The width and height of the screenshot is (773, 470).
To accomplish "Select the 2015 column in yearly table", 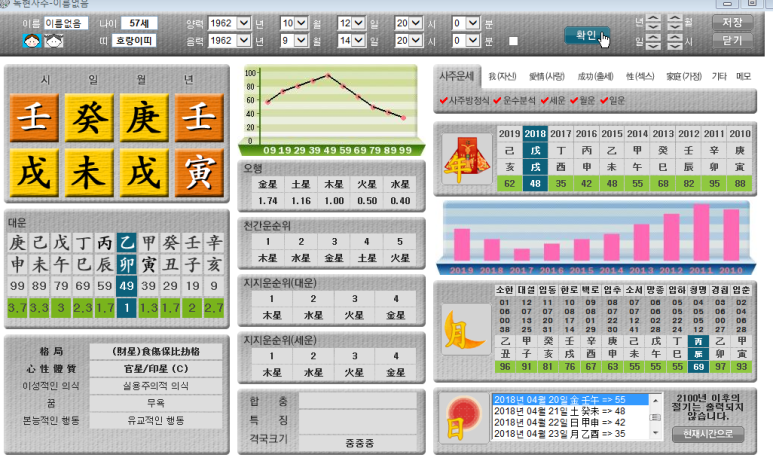I will (612, 158).
